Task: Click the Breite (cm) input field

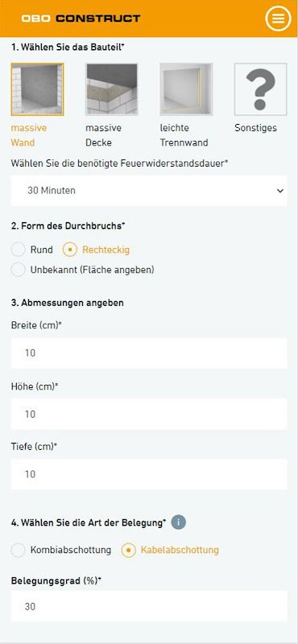Action: pos(149,353)
